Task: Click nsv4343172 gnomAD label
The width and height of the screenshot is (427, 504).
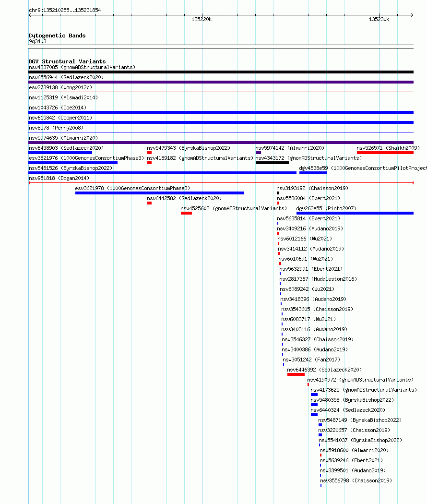Action: coord(308,158)
